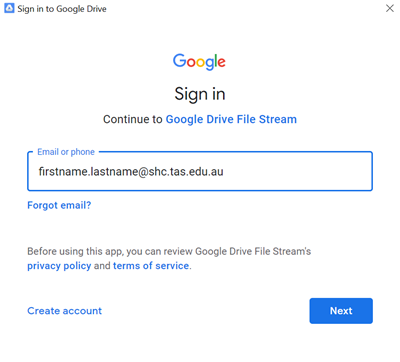The height and width of the screenshot is (362, 400).
Task: Open the terms of service link
Action: [x=151, y=266]
